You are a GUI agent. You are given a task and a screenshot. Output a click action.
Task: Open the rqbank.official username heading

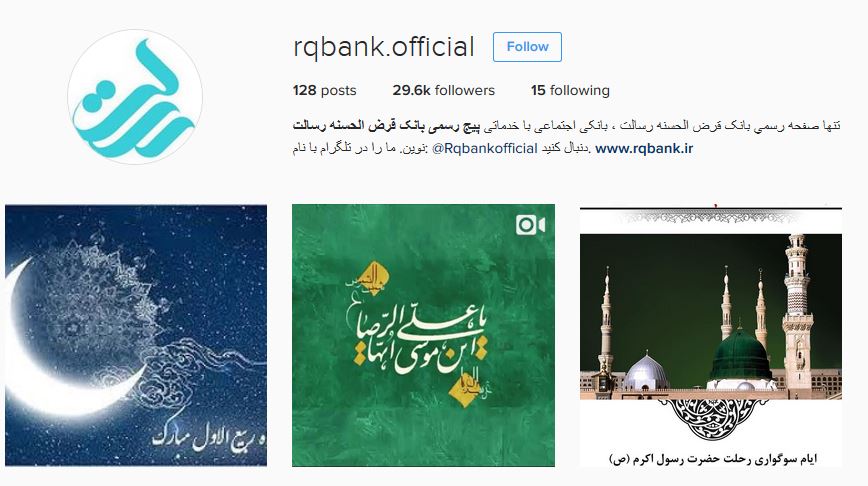coord(384,47)
